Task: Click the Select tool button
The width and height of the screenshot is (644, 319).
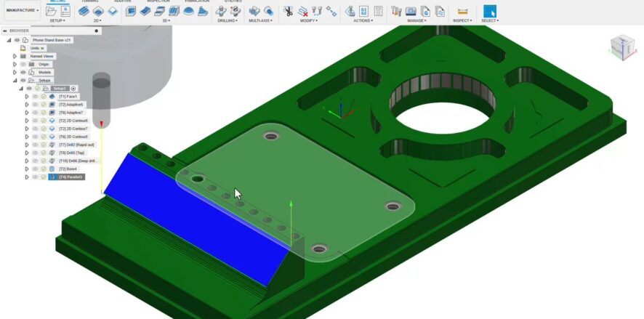Action: (x=490, y=11)
